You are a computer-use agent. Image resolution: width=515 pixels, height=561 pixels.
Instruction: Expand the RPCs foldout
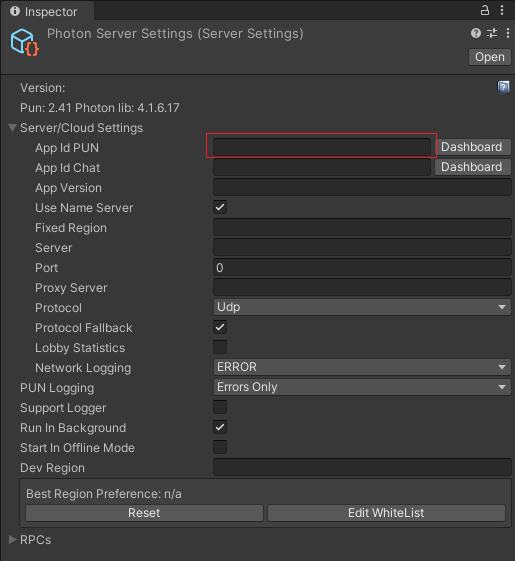point(13,540)
